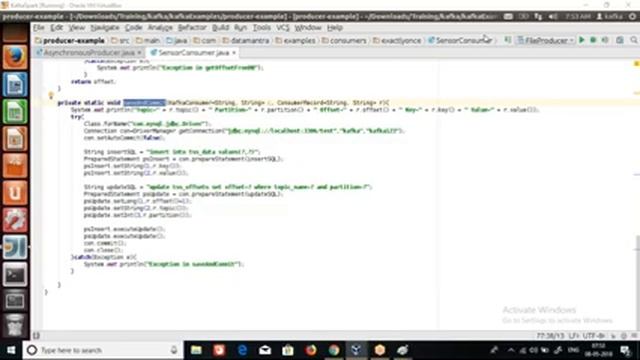Click the Make Project build icon
Viewport: 640px width, 360px height.
[x=507, y=40]
